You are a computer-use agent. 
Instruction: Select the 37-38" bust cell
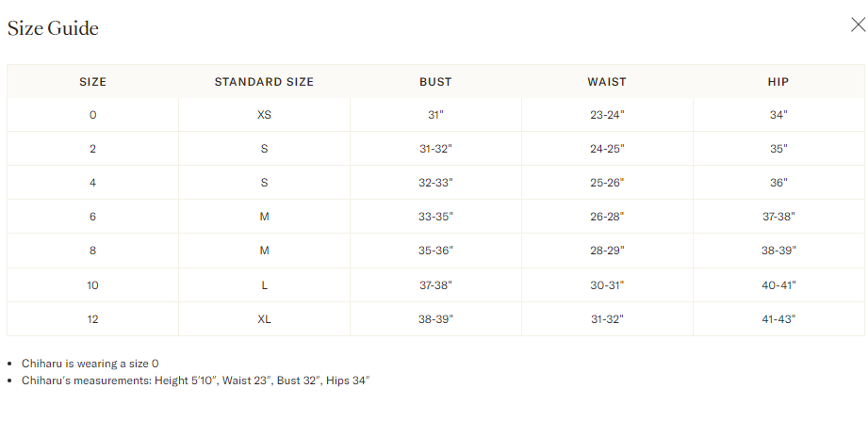[x=435, y=285]
